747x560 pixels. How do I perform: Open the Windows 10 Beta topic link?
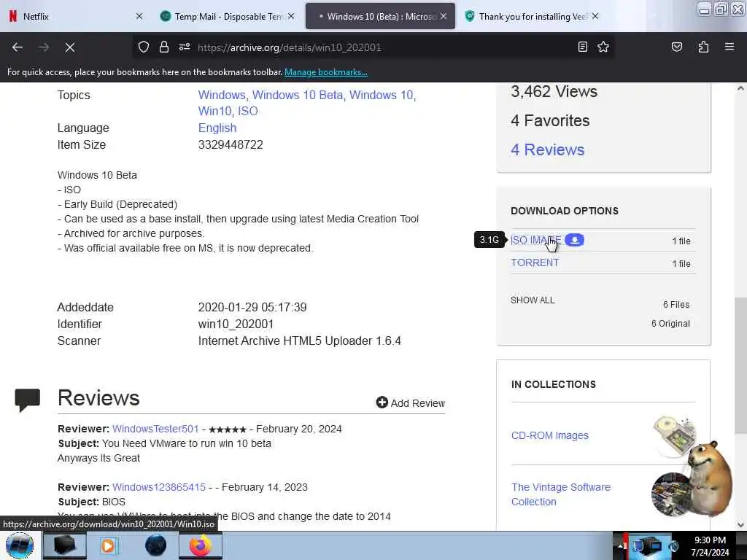298,95
